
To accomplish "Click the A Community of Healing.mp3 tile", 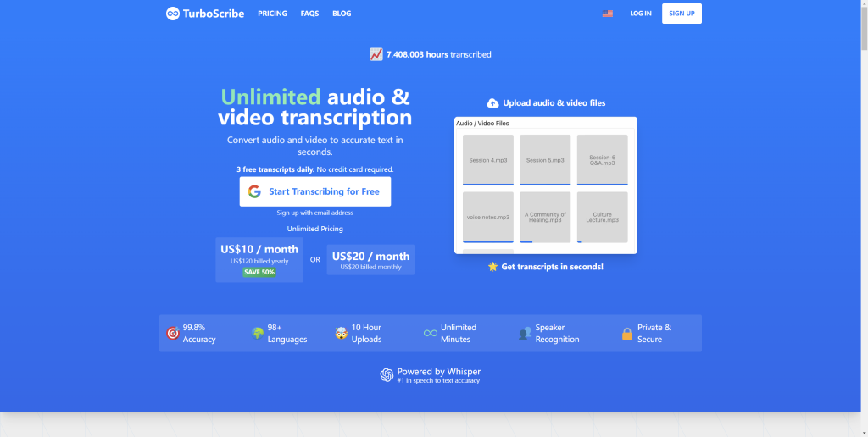I will (545, 217).
